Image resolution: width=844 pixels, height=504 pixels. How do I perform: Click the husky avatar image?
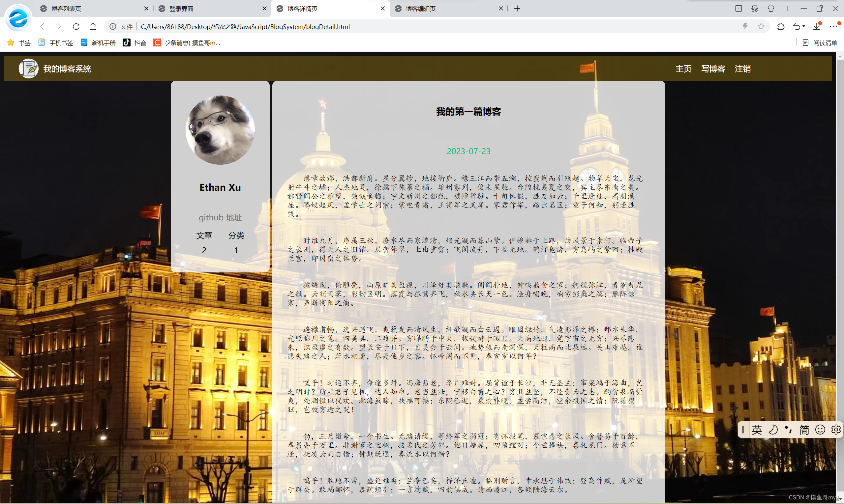point(220,130)
